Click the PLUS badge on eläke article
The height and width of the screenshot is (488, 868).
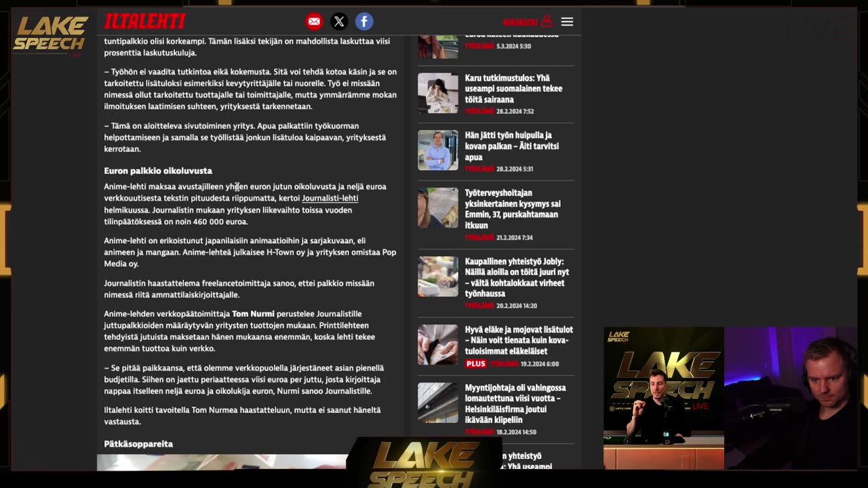point(476,364)
